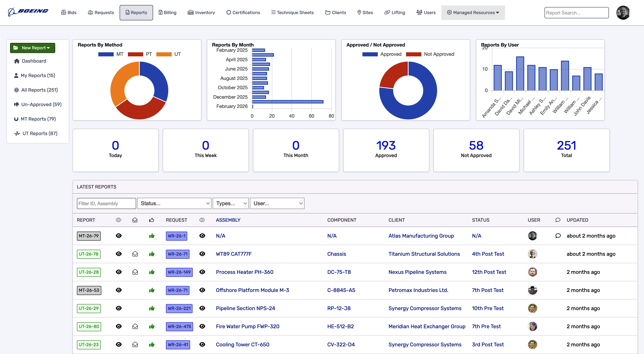Open the New Report dropdown button

(32, 48)
